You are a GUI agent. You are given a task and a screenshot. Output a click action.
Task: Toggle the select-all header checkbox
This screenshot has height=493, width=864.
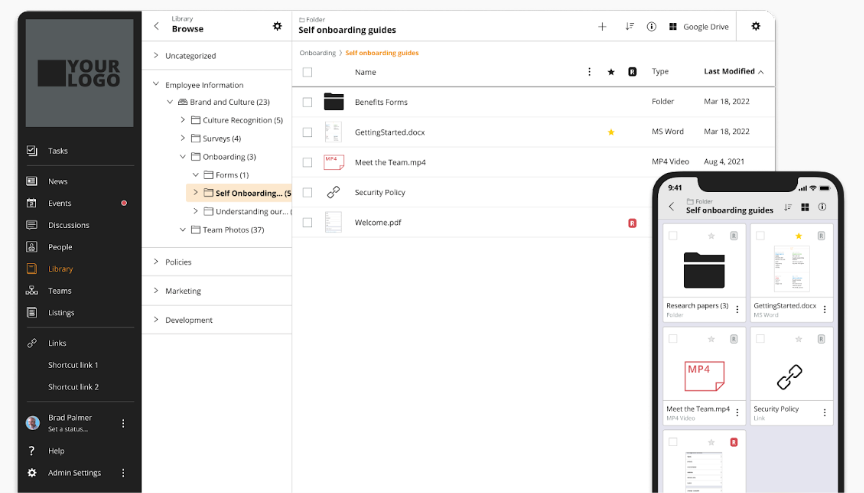[307, 72]
